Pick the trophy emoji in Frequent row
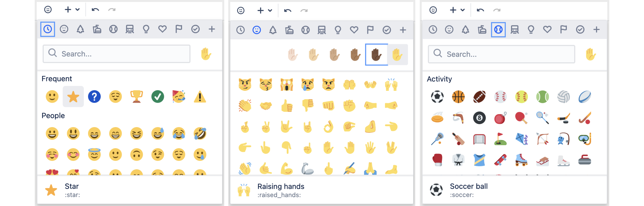Screen dimensions: 644x206 point(136,97)
